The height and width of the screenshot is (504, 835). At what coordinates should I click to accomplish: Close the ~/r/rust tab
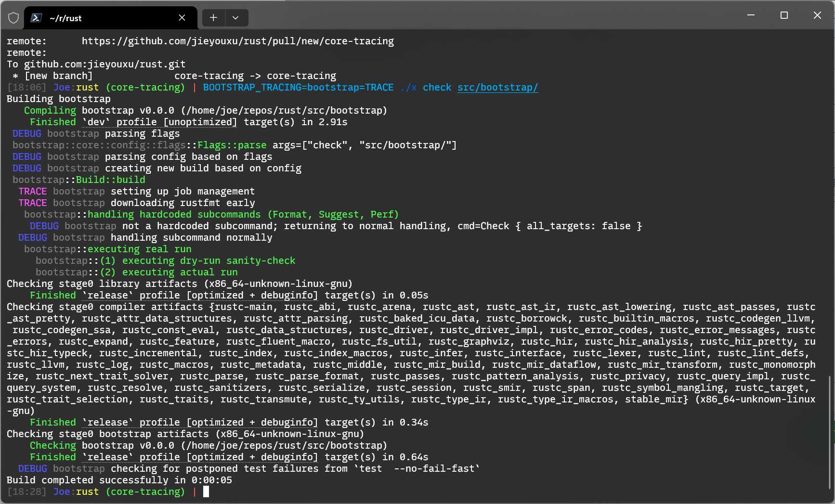(182, 18)
